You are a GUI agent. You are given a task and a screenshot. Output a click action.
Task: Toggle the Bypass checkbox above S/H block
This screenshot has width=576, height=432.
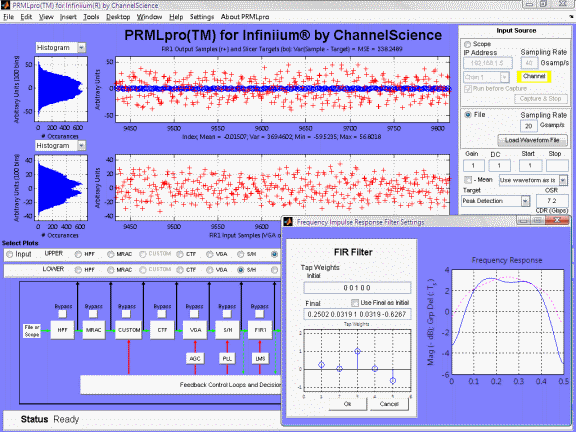(227, 314)
